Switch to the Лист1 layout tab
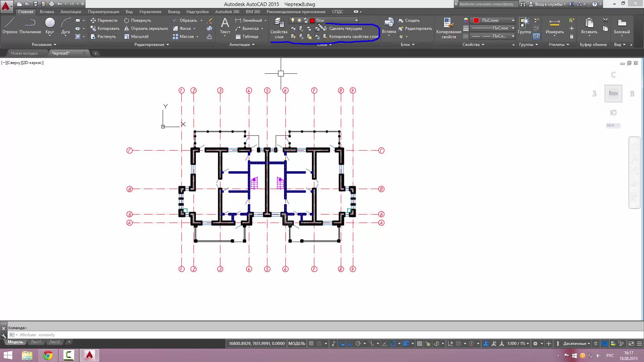Screen dimensions: 644x362 (36, 342)
